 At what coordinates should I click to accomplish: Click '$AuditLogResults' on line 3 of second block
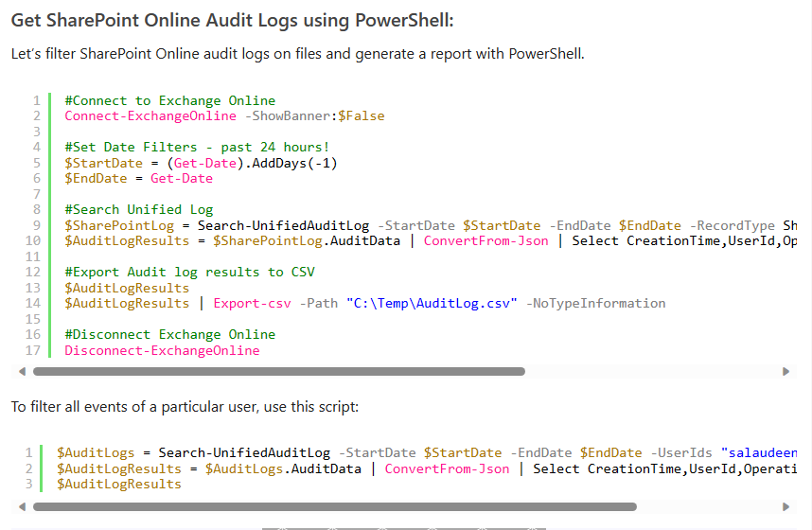[119, 485]
